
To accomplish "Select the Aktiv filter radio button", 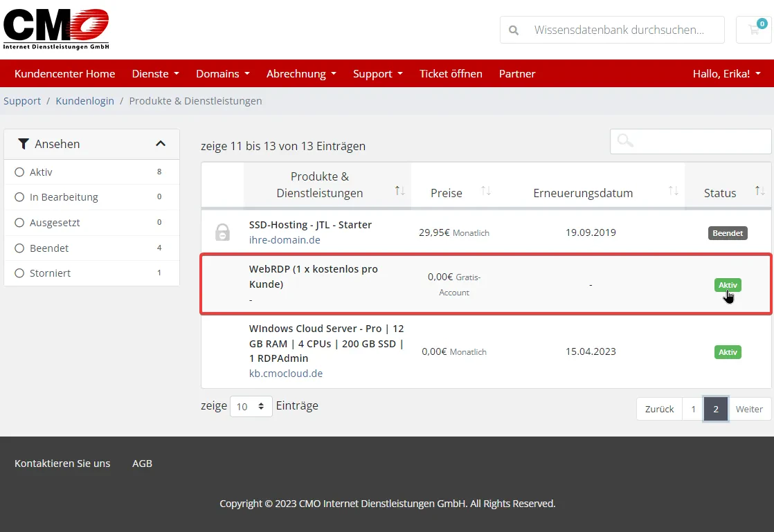I will click(19, 172).
